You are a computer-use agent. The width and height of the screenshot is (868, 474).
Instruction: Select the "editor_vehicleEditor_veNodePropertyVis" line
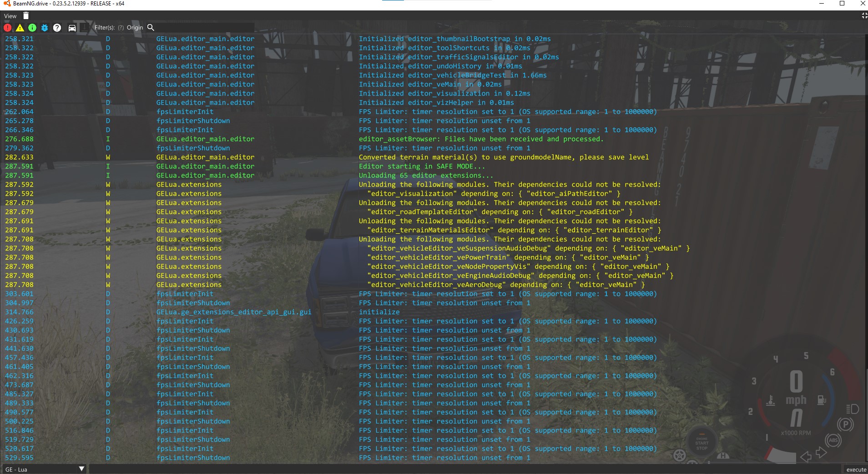[x=518, y=267]
